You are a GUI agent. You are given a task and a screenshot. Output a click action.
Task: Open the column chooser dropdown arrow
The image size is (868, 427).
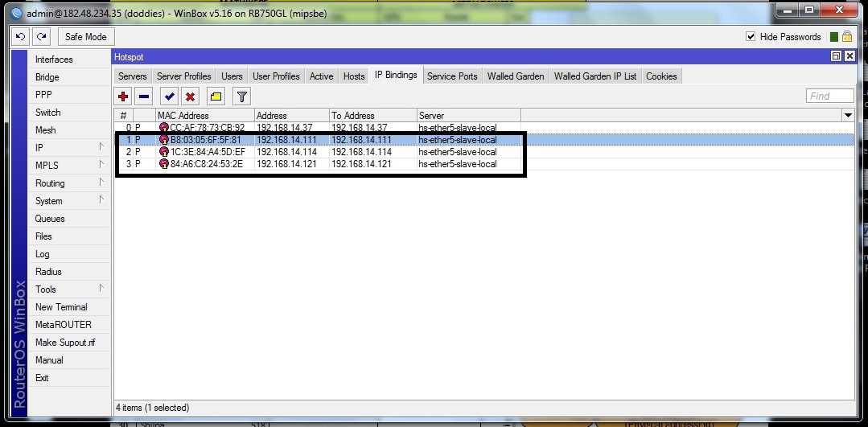click(848, 116)
